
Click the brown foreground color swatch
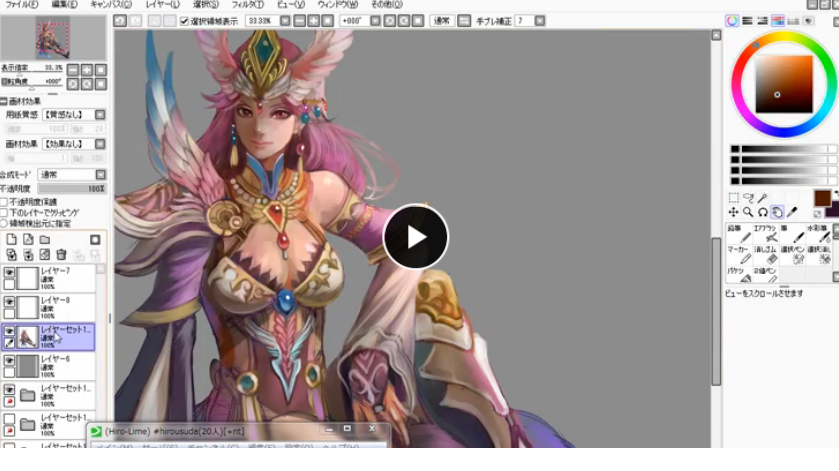tap(822, 197)
